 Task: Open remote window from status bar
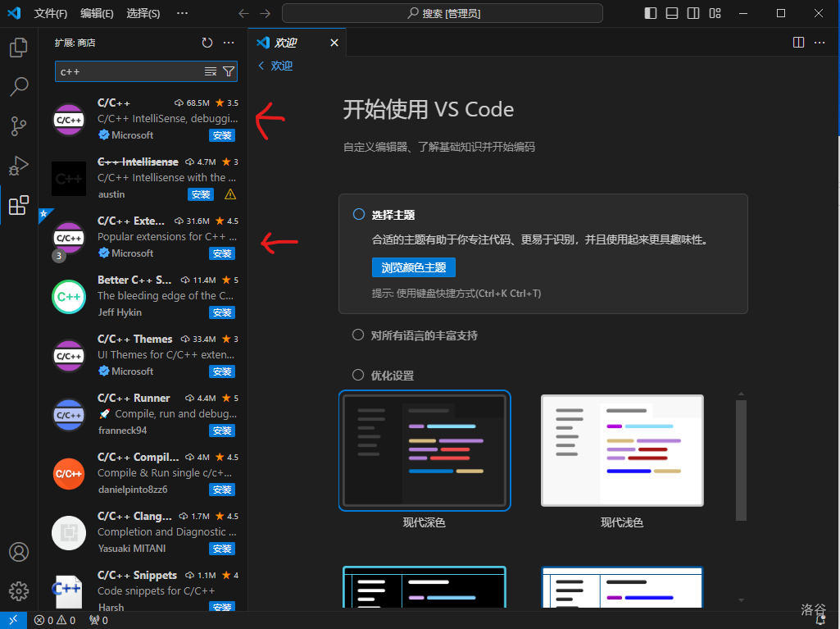[x=13, y=620]
